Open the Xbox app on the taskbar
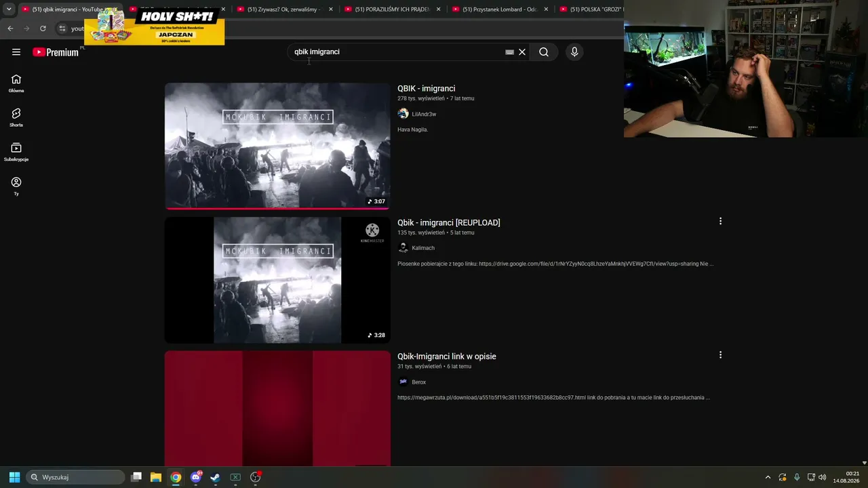Screen dimensions: 868x488 235,477
